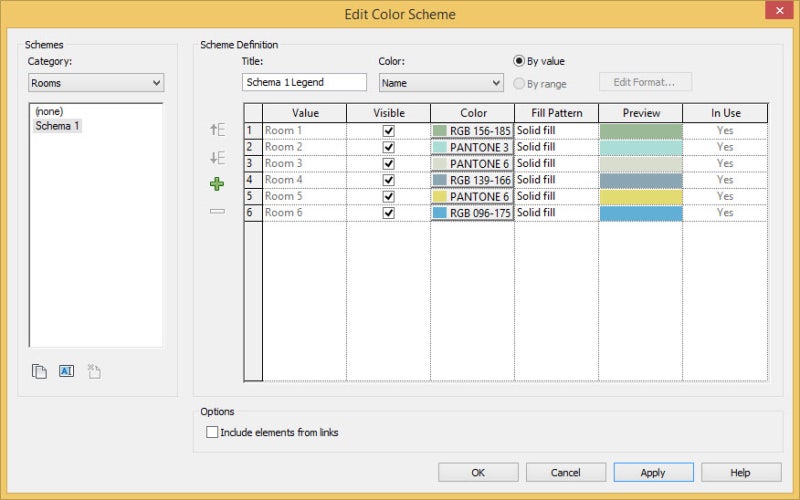This screenshot has height=500, width=800.
Task: Click Solid fill pattern for Room 5
Action: [x=556, y=196]
